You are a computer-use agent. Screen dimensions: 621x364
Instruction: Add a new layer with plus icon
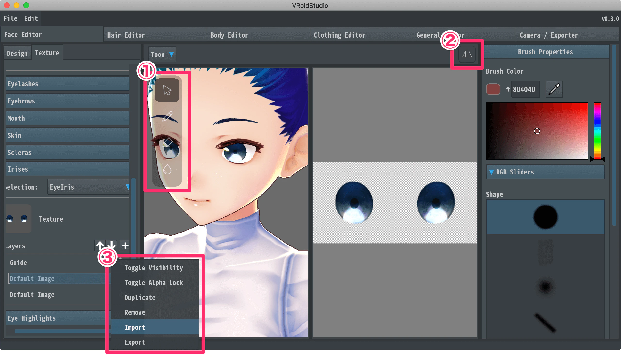pyautogui.click(x=125, y=246)
